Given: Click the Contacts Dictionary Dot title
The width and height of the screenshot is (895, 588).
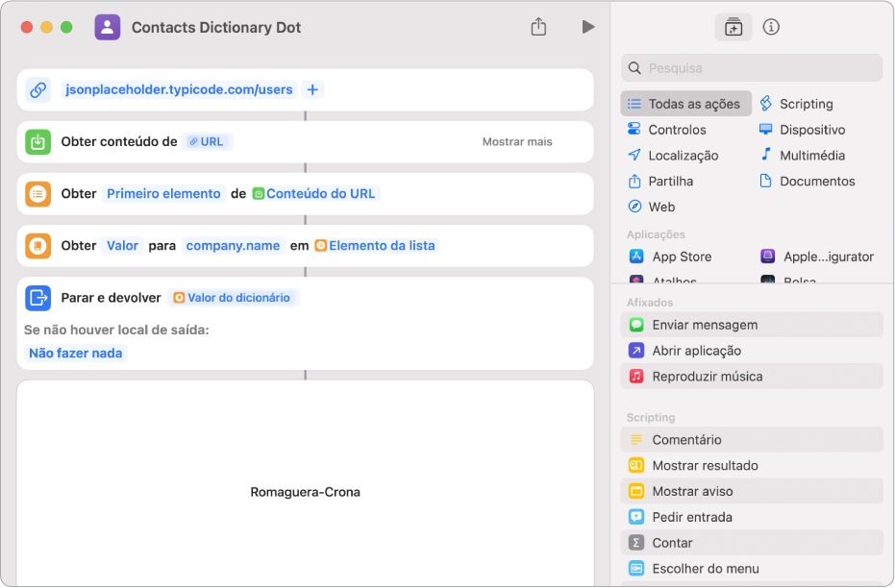Looking at the screenshot, I should click(215, 27).
